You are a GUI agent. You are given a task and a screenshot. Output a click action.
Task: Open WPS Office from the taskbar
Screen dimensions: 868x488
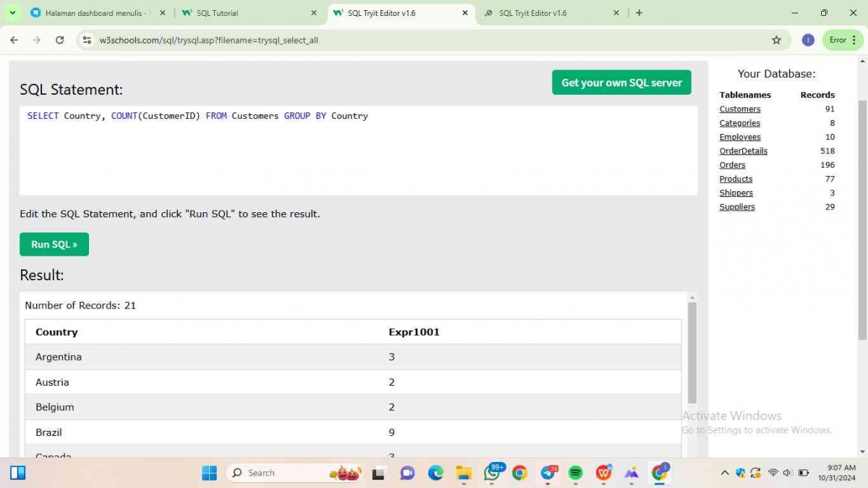(603, 473)
